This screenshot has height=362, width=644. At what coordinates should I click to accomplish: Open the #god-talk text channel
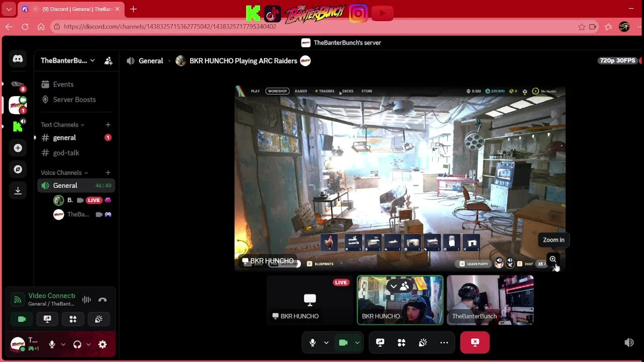[76, 153]
